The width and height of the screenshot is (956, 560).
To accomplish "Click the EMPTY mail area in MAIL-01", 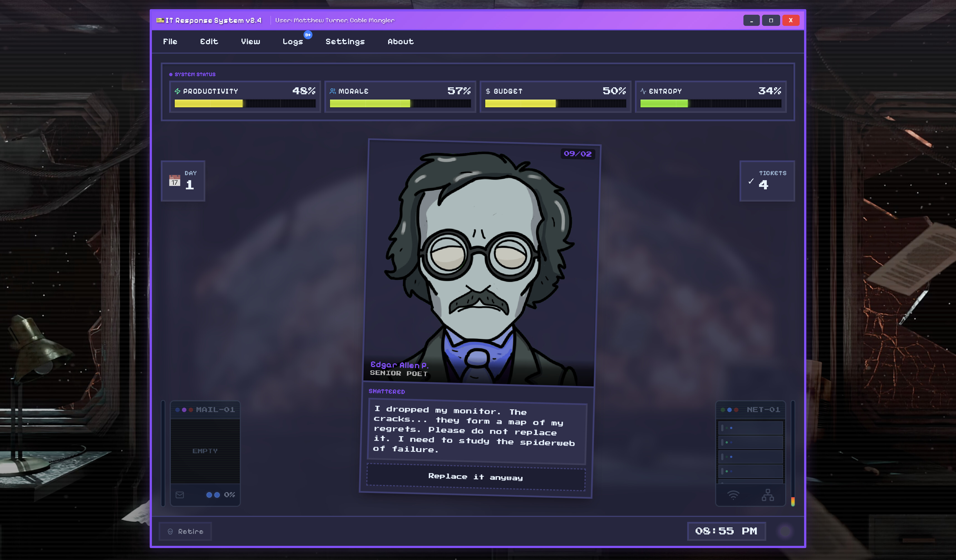I will 205,451.
